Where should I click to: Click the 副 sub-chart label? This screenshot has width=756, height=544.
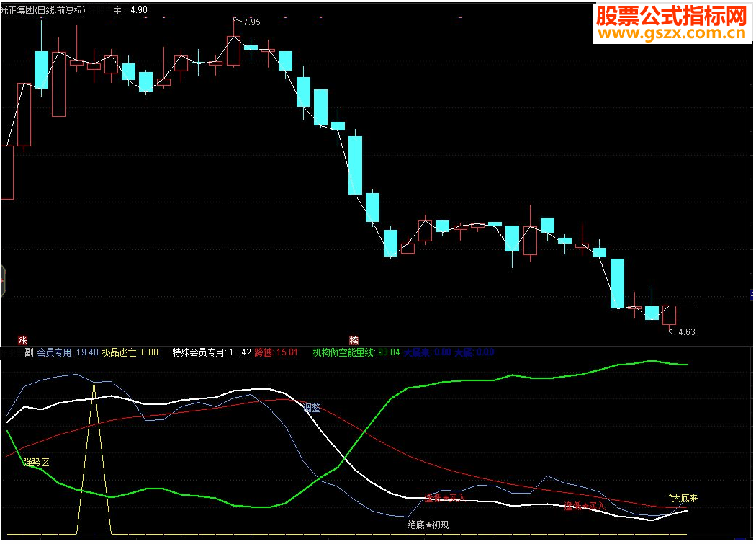(29, 352)
